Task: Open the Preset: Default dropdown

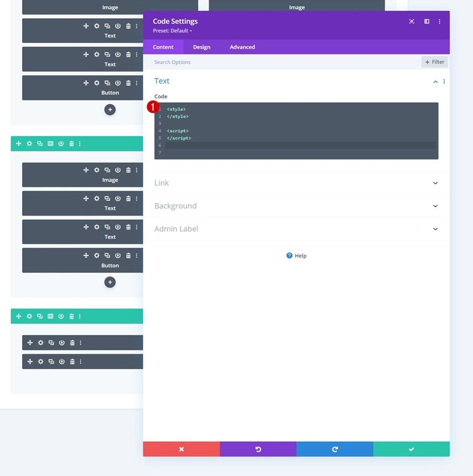Action: pyautogui.click(x=173, y=31)
